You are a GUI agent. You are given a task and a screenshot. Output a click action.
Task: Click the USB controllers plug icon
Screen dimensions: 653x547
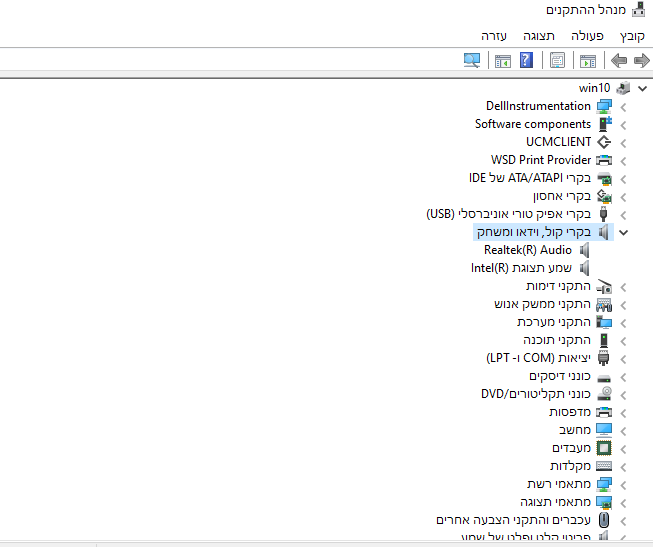pyautogui.click(x=603, y=214)
